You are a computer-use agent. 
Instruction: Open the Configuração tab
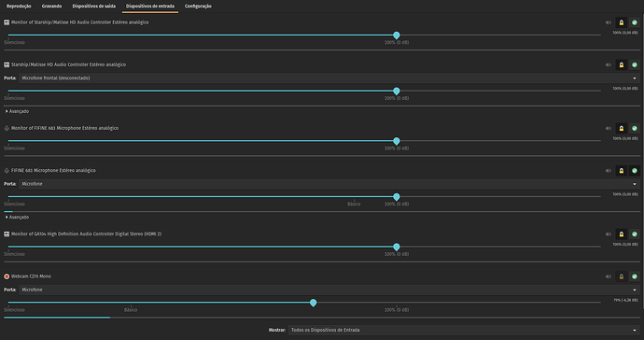(198, 7)
